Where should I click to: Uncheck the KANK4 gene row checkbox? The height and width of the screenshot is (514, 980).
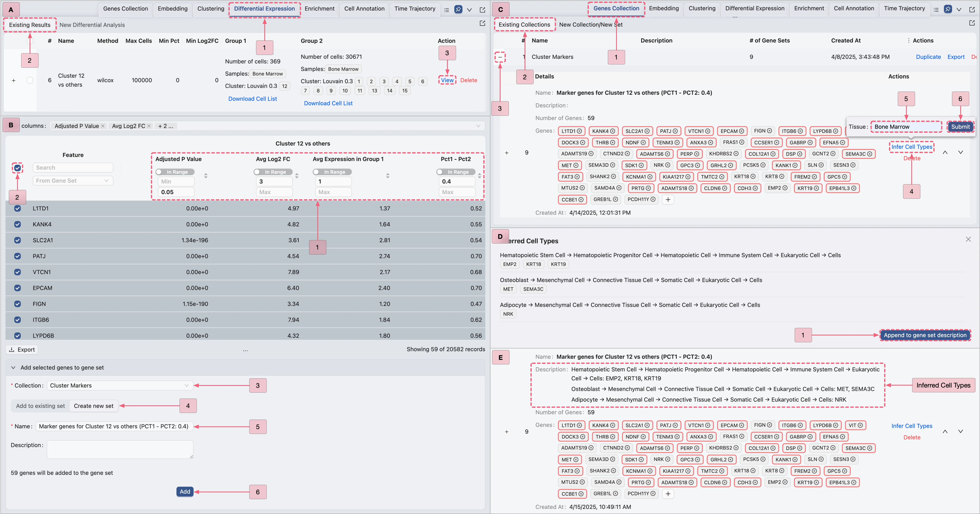(x=17, y=224)
